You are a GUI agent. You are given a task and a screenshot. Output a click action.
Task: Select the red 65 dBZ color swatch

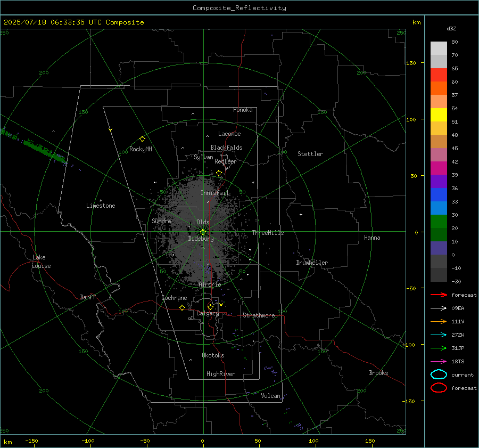click(439, 75)
